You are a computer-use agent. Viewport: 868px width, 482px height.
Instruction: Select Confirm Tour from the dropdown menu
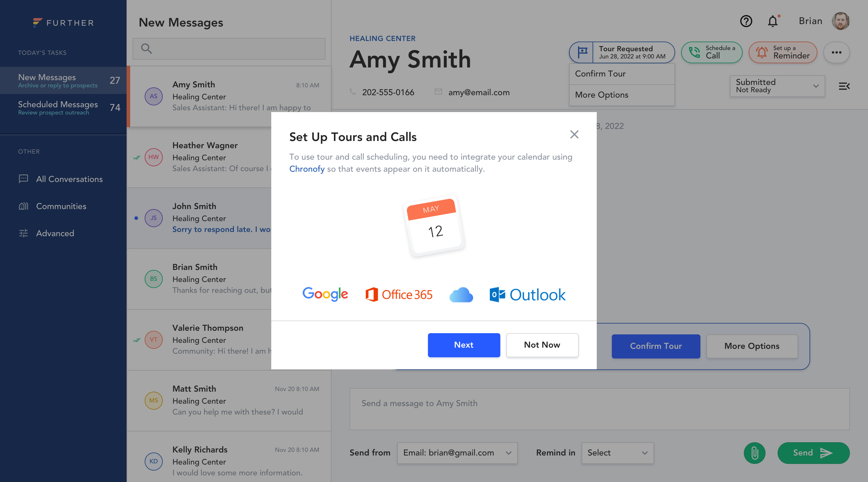pyautogui.click(x=622, y=74)
